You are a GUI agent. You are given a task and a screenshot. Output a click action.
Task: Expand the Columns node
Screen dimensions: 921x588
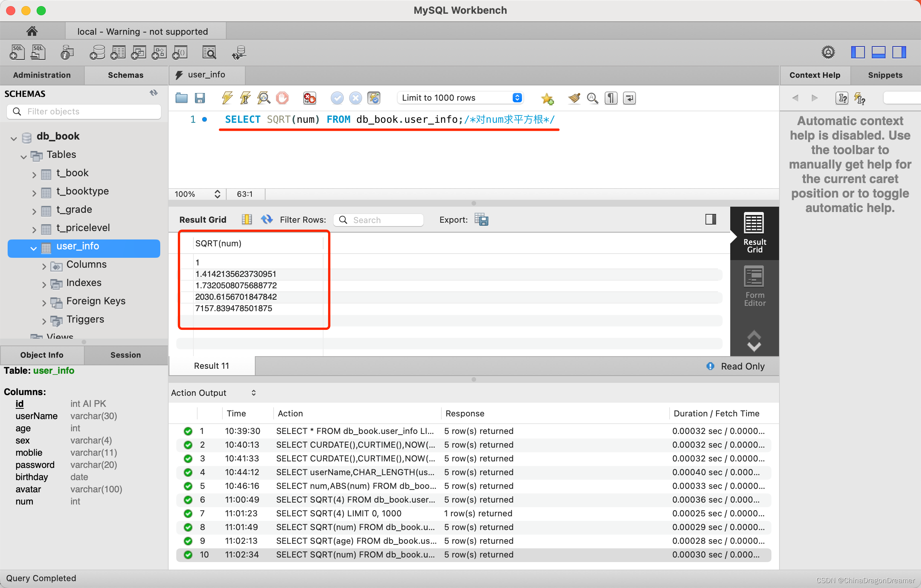tap(44, 266)
